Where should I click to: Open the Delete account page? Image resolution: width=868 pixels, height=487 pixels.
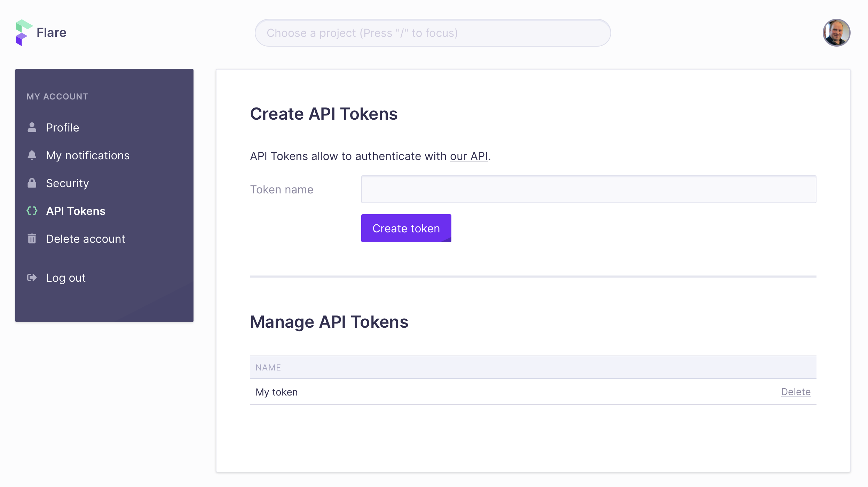(86, 239)
